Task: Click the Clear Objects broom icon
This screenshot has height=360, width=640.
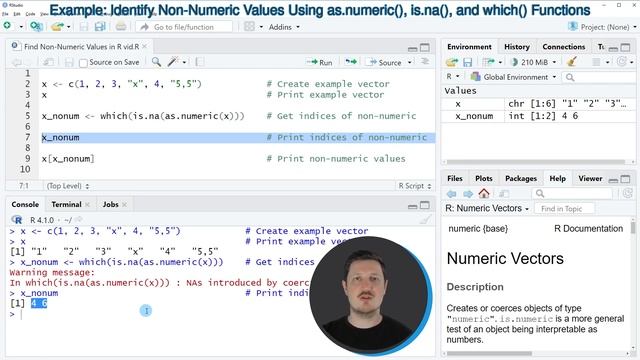Action: [x=572, y=62]
